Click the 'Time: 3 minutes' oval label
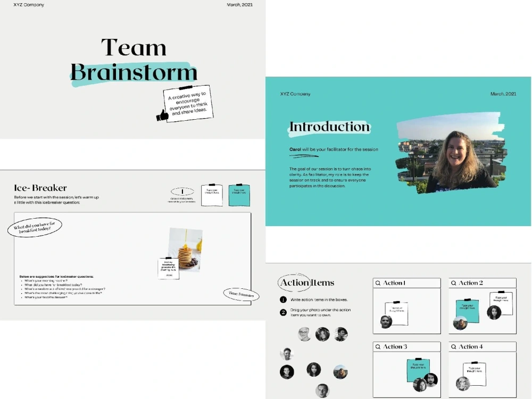Image resolution: width=532 pixels, height=399 pixels. (x=241, y=294)
